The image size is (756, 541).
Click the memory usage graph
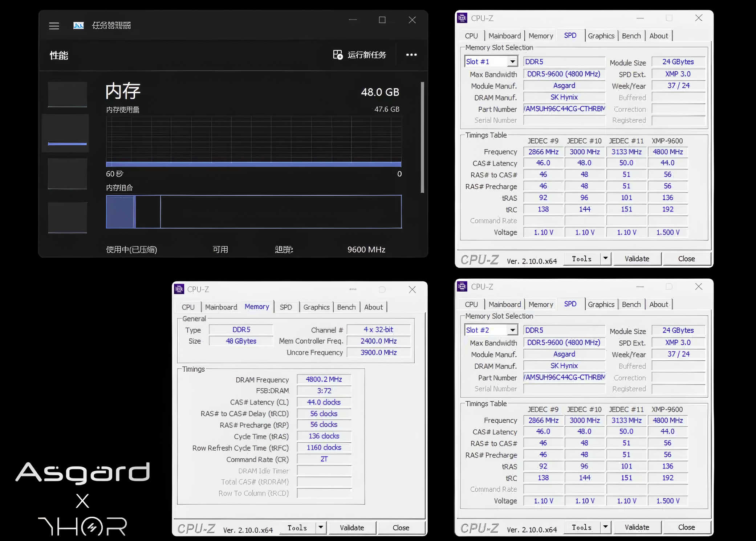click(x=254, y=142)
